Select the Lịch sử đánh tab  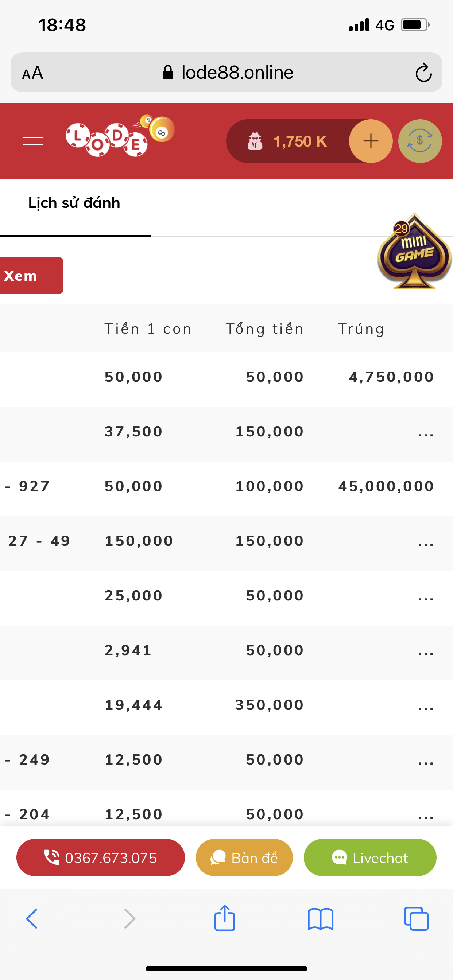(75, 203)
